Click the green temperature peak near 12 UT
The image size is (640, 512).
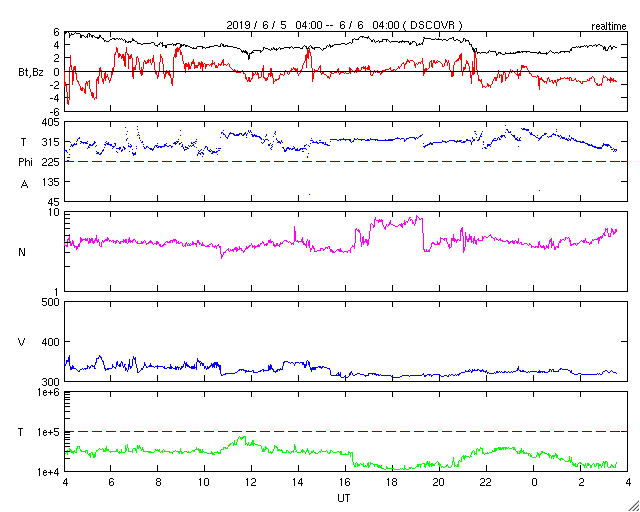[x=242, y=438]
